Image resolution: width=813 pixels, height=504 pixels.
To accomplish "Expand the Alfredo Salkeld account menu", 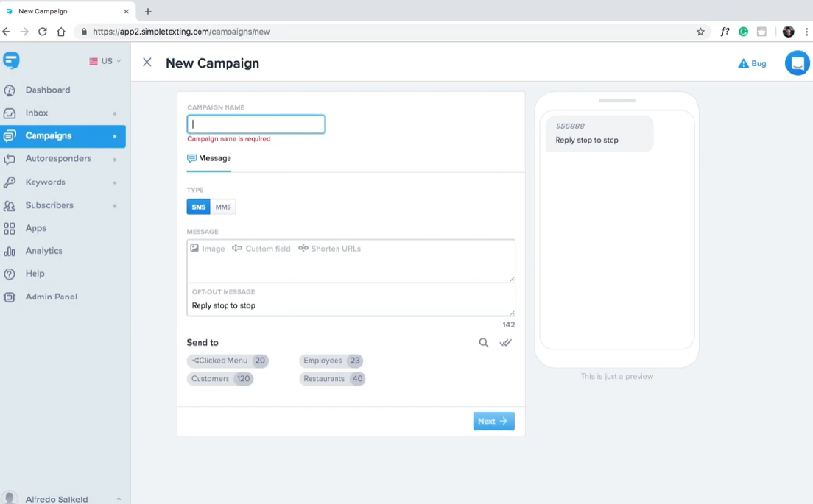I will [119, 499].
